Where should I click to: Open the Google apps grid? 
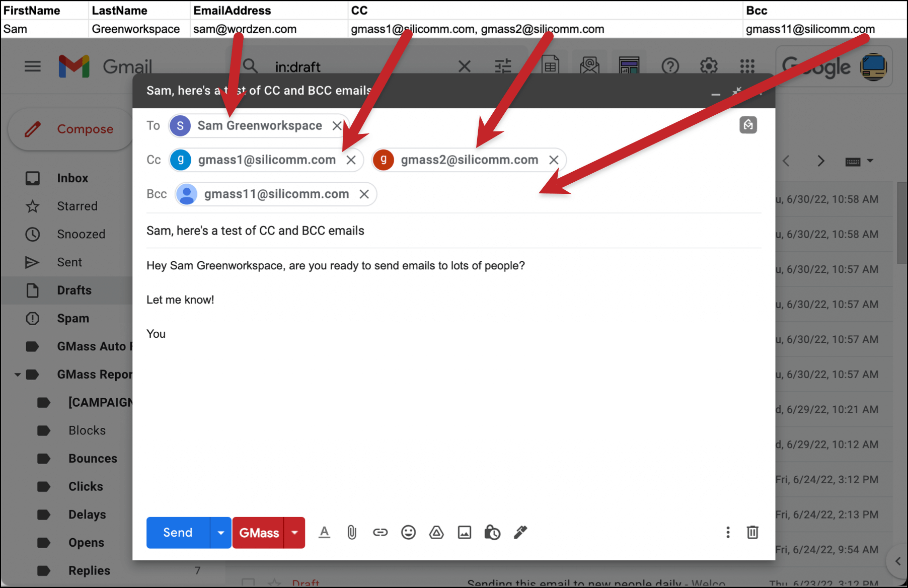pos(747,66)
